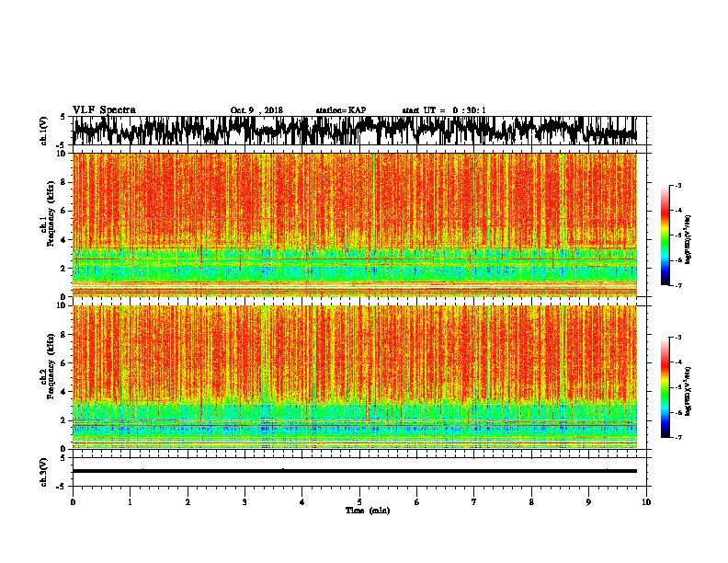728x563 pixels.
Task: Click time axis tick label "1"
Action: coord(130,502)
